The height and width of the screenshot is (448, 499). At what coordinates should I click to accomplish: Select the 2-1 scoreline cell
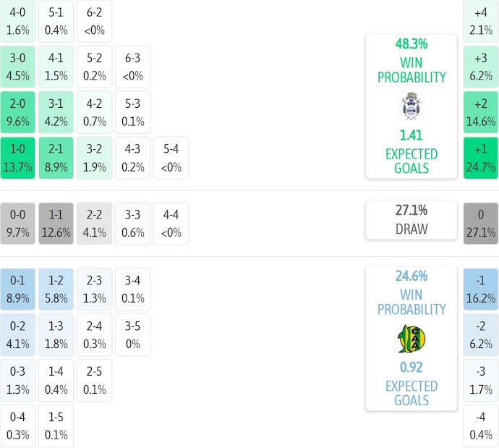[56, 158]
